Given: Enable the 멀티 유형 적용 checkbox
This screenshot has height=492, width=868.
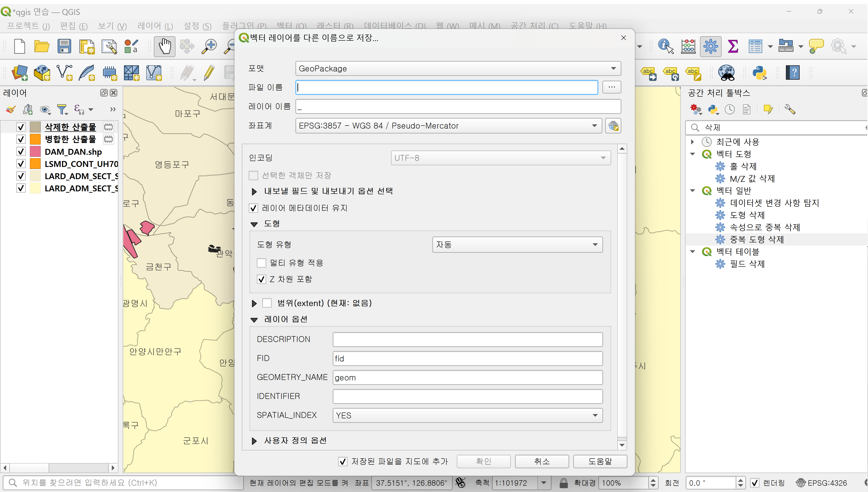Looking at the screenshot, I should (261, 263).
